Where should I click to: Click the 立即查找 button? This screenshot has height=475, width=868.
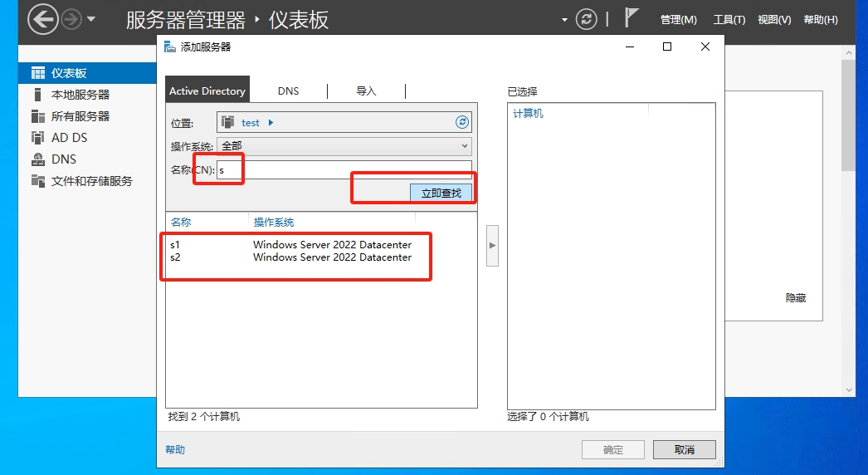[441, 193]
